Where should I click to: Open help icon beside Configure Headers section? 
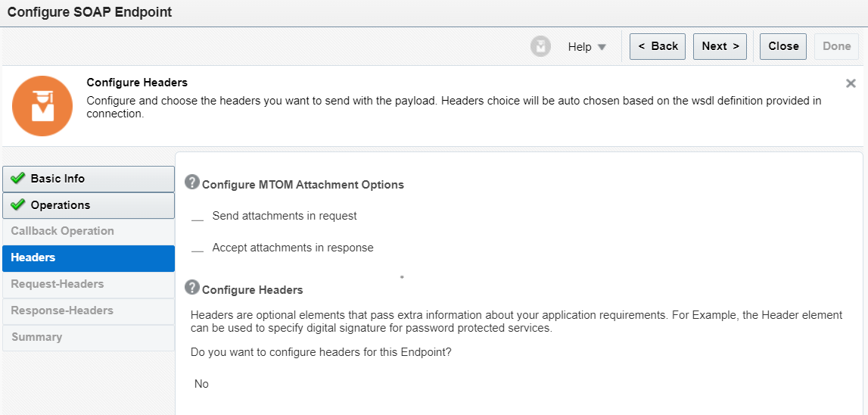pos(192,287)
